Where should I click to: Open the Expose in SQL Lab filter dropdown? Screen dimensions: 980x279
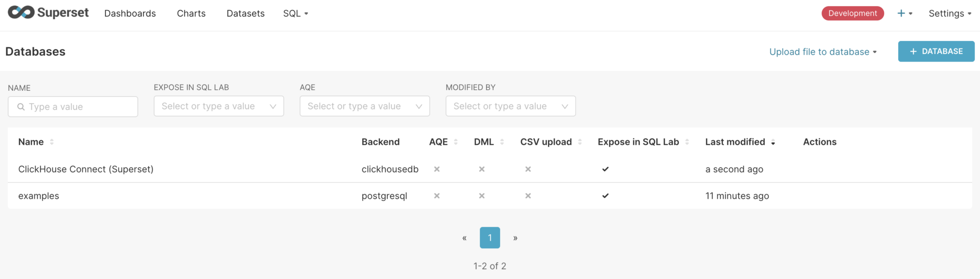[x=219, y=106]
